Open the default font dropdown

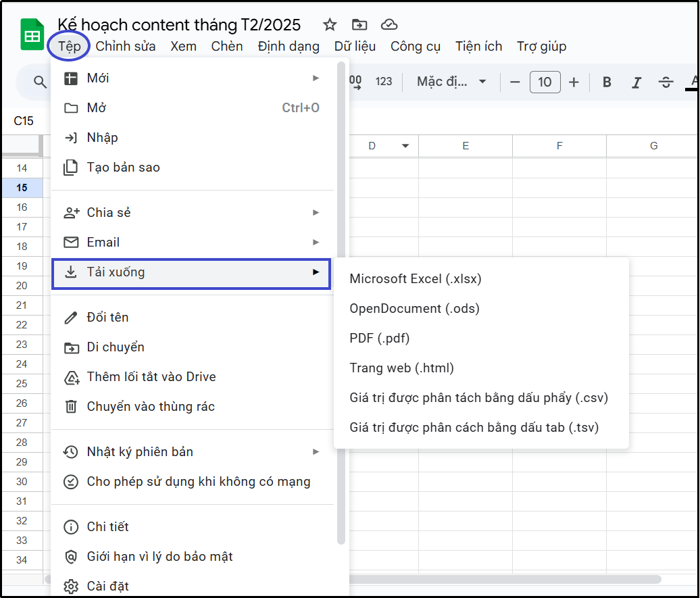451,82
